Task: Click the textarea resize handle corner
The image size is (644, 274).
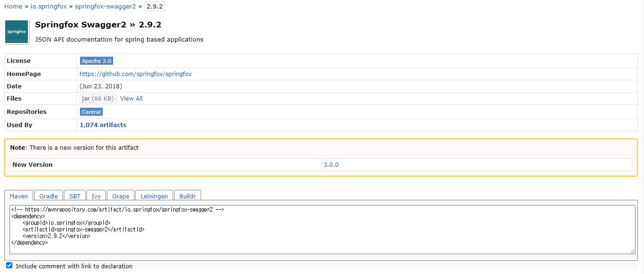Action: click(633, 251)
